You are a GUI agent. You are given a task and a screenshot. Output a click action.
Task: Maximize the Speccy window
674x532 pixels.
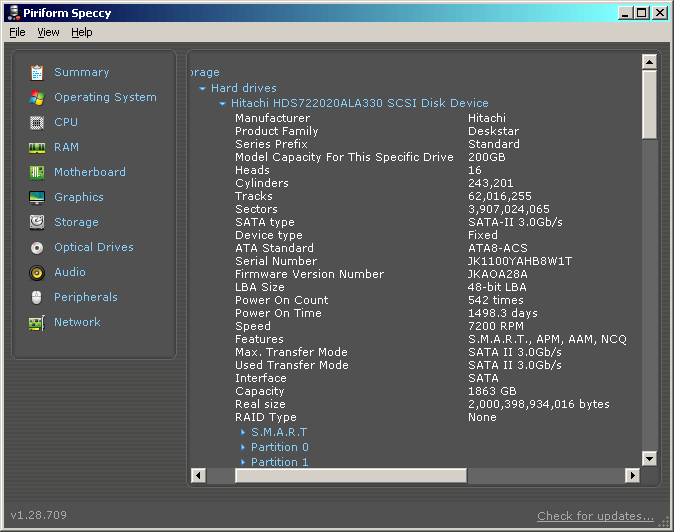tap(641, 13)
